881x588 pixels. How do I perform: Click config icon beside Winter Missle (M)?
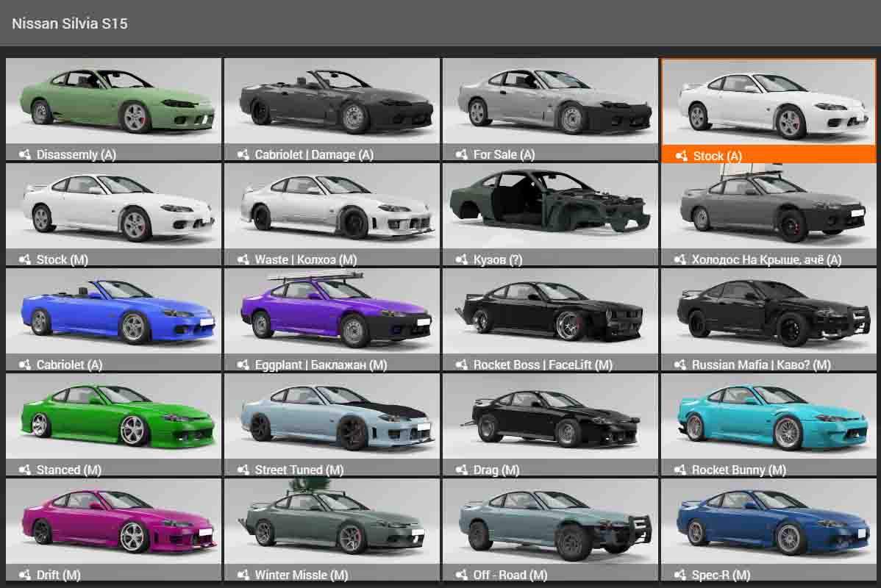(x=243, y=575)
